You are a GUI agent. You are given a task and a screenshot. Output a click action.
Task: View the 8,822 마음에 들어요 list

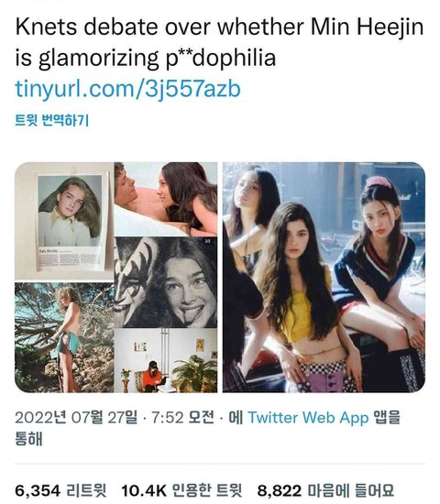(x=325, y=491)
